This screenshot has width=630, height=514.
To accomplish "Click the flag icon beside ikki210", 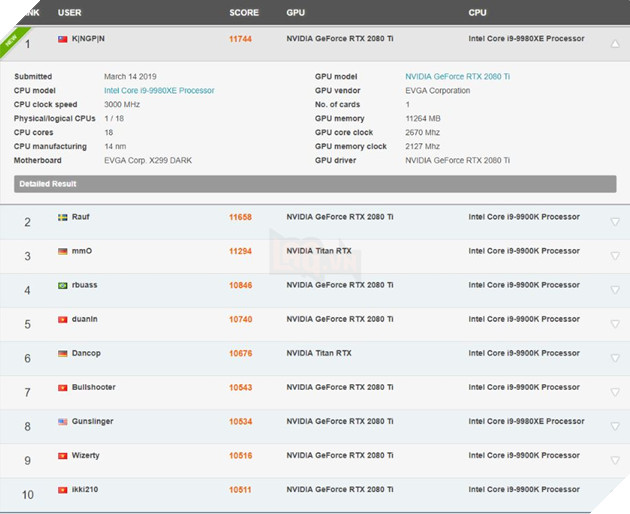I will pyautogui.click(x=63, y=489).
